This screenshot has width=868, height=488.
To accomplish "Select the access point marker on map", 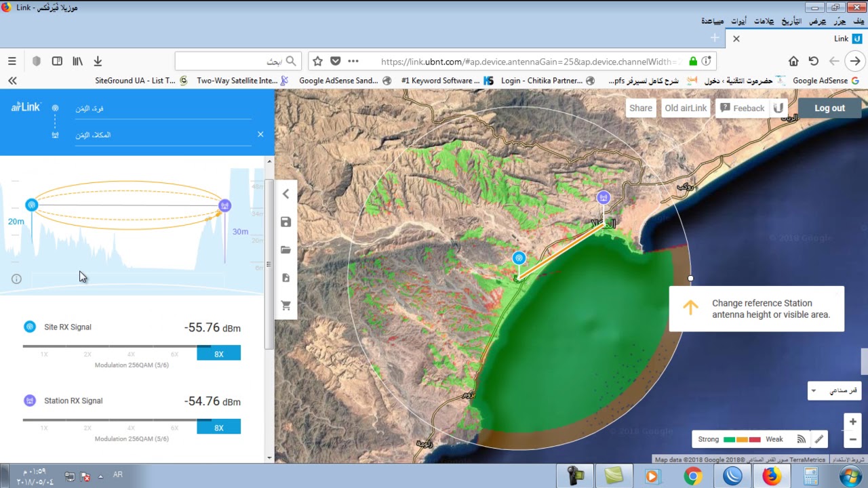I will 519,258.
